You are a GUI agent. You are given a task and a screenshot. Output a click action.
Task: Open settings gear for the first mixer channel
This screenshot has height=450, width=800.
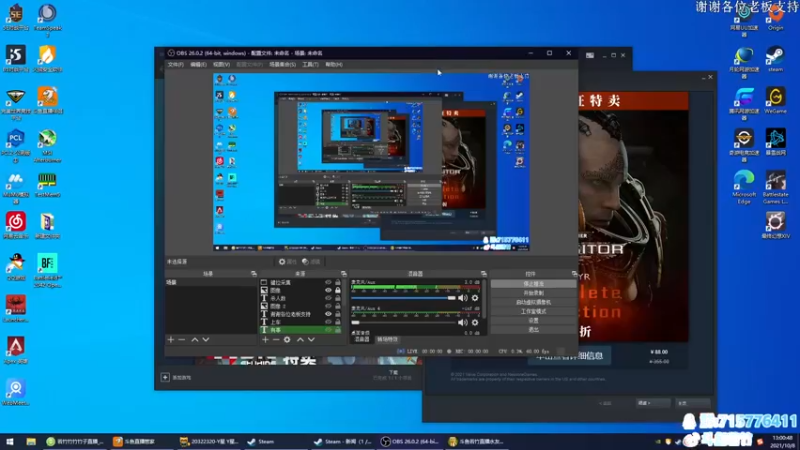475,298
